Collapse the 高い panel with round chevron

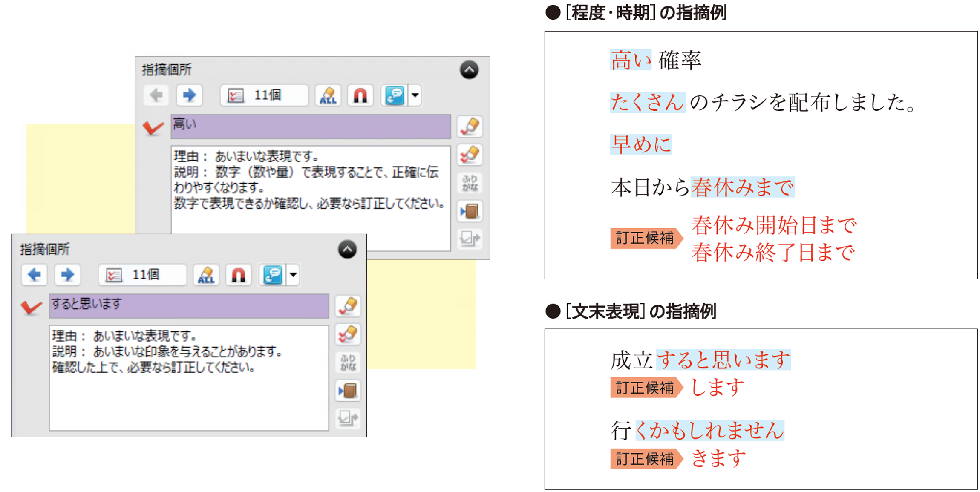469,70
